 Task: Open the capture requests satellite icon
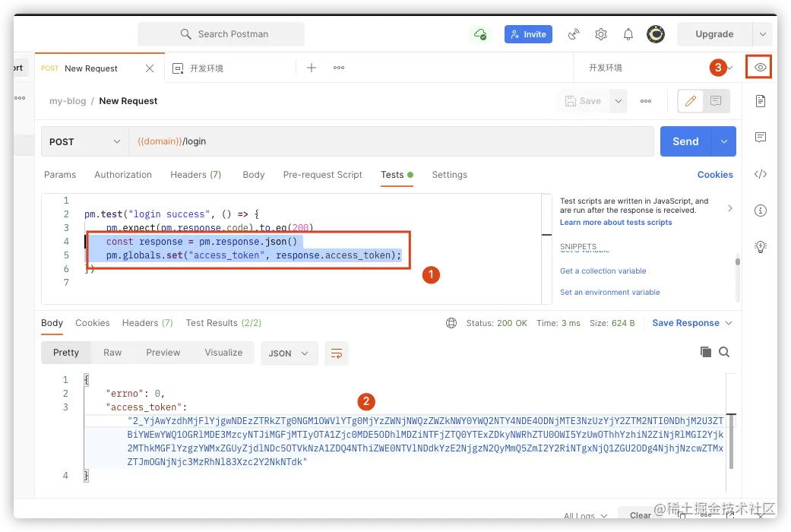(574, 33)
